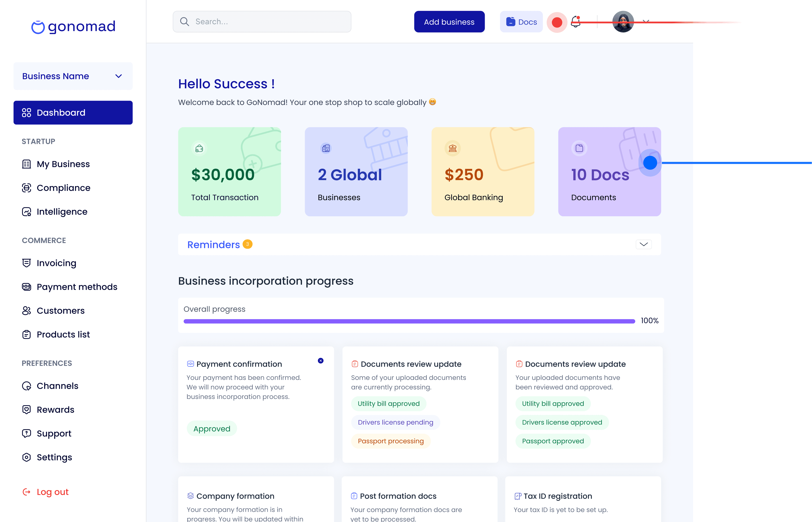Open the Compliance menu item

[63, 188]
